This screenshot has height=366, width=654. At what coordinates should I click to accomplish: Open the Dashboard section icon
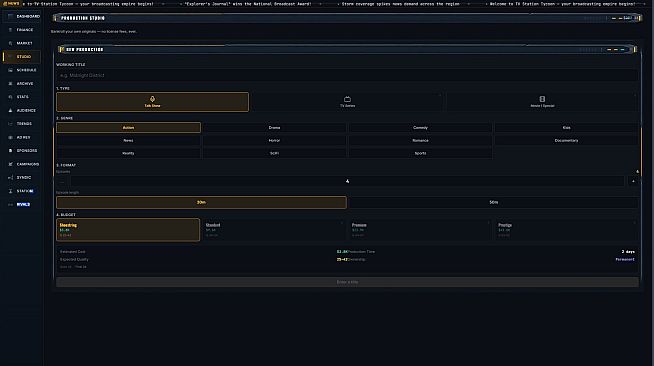[10, 16]
